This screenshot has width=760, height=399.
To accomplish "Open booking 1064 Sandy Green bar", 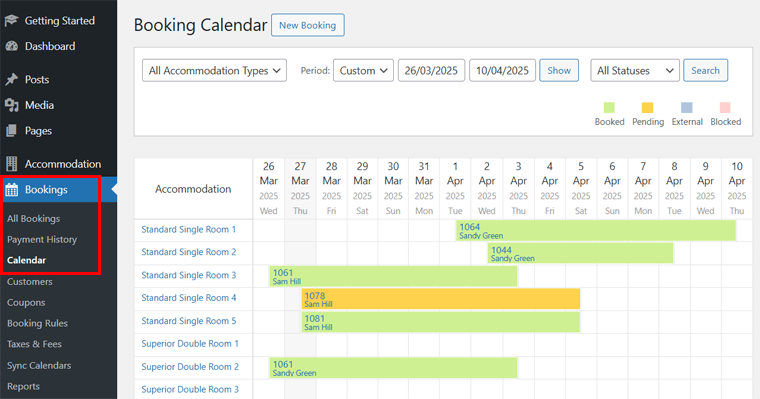I will 596,231.
